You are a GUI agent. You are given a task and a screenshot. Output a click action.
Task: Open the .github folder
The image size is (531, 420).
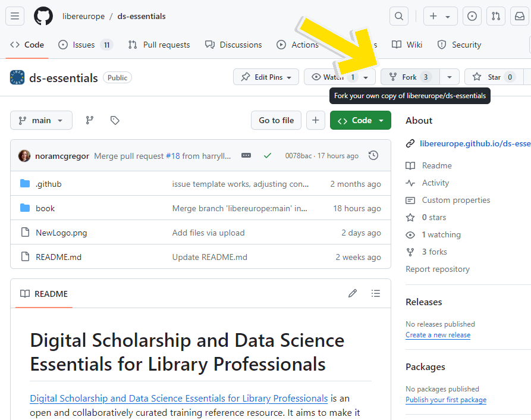pos(49,184)
